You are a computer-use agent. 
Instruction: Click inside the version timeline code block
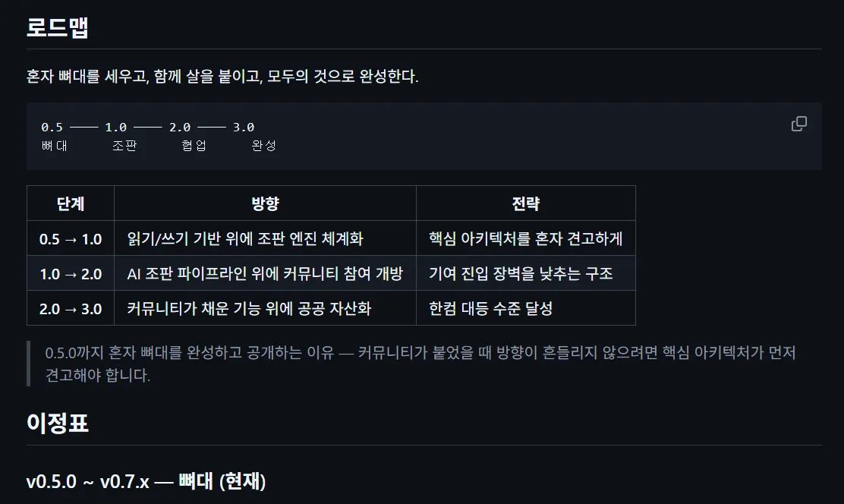[379, 137]
